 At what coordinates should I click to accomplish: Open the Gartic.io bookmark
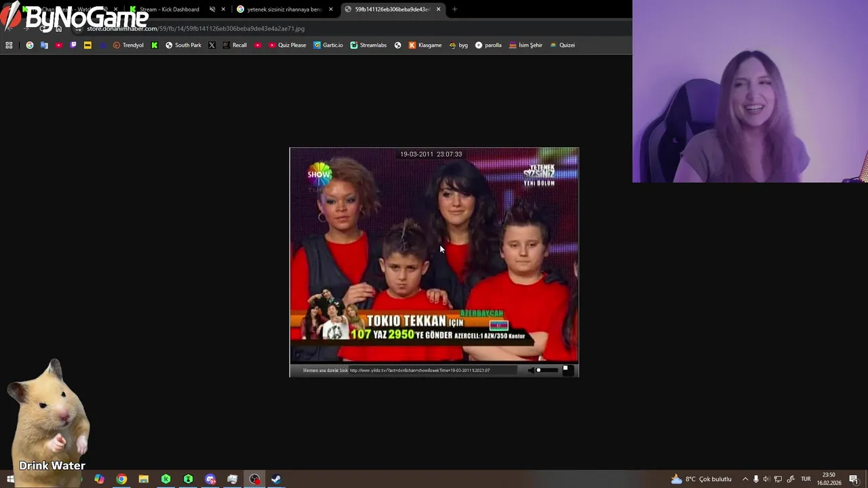point(328,45)
